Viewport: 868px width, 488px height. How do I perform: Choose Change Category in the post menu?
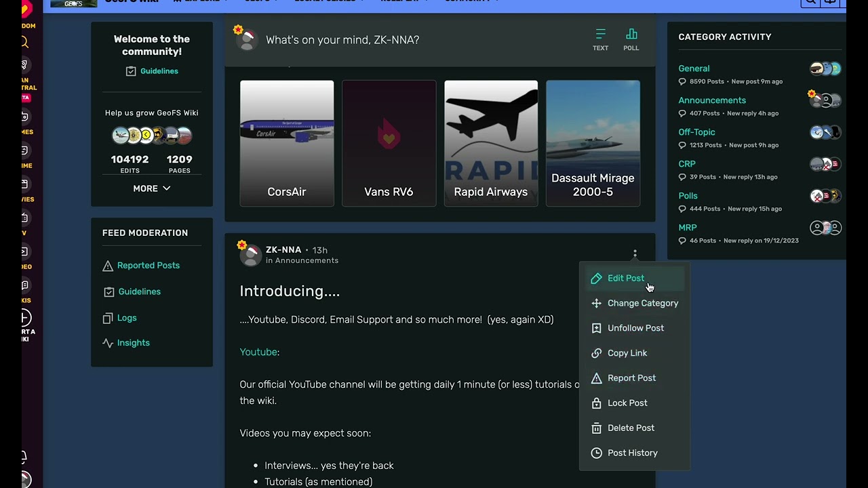point(635,304)
